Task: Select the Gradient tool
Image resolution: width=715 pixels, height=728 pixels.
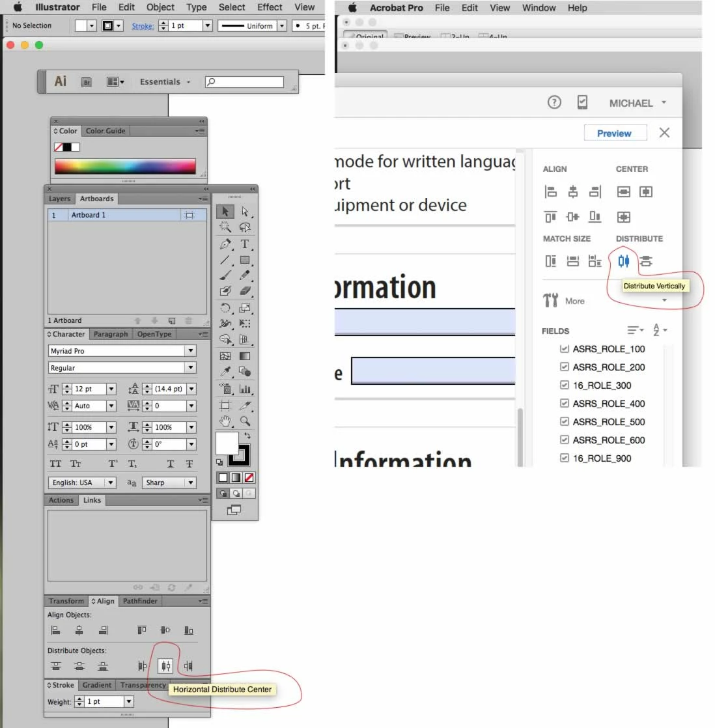Action: (245, 356)
